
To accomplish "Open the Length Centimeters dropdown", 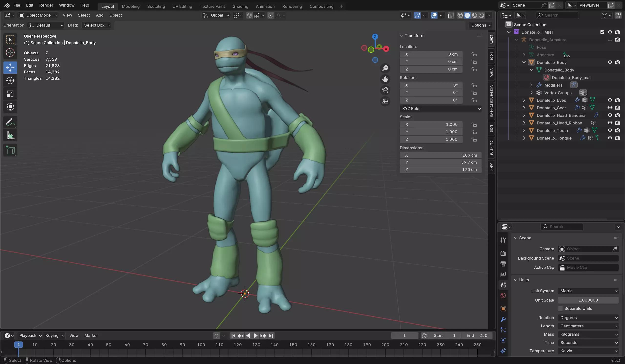I will (588, 326).
